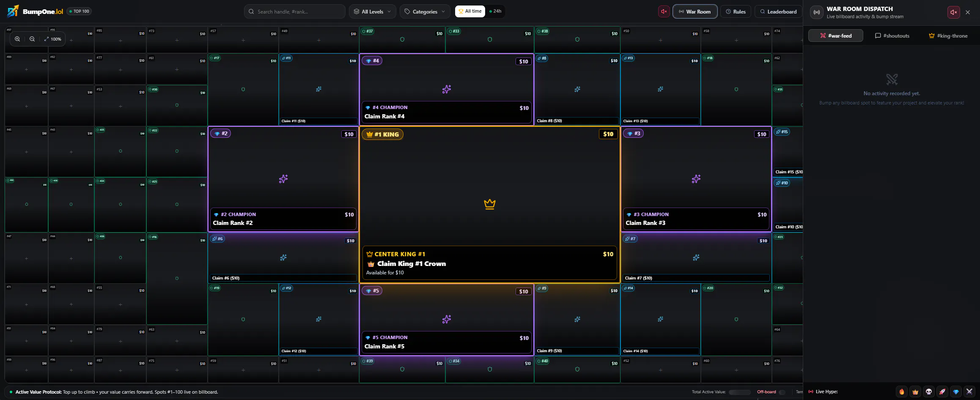Image resolution: width=980 pixels, height=400 pixels.
Task: Open the Rules page
Action: (736, 11)
